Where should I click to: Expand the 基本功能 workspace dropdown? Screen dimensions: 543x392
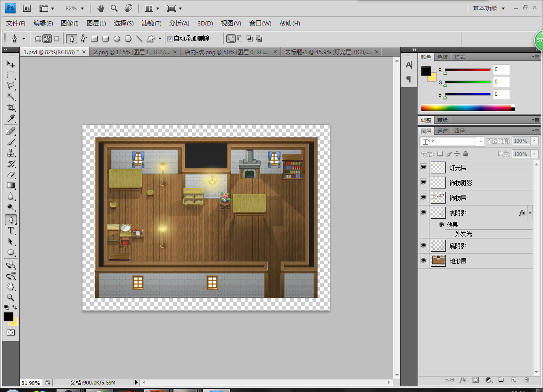(x=489, y=8)
